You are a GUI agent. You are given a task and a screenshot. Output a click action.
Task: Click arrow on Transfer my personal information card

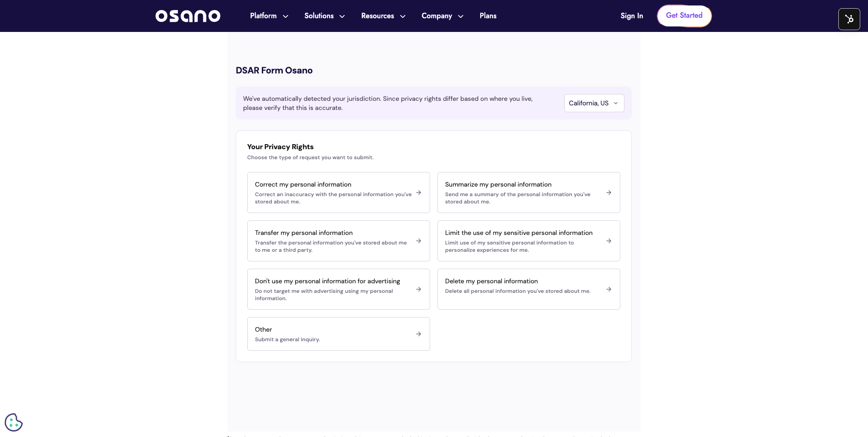tap(418, 241)
